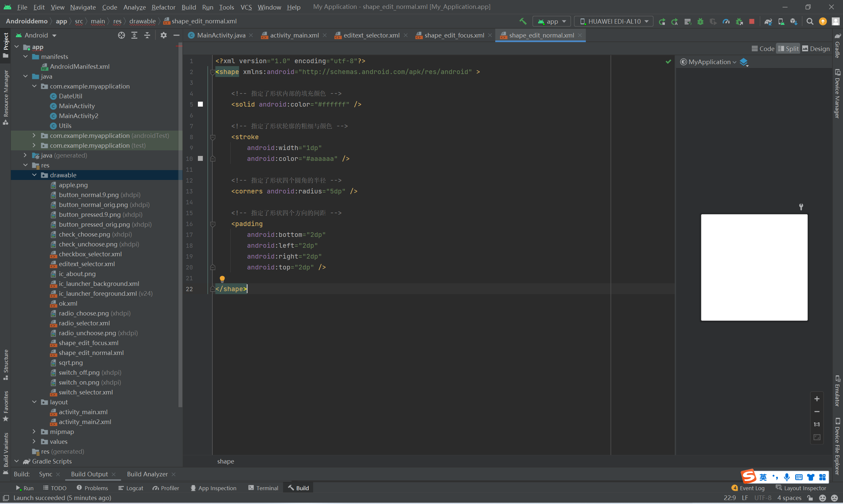Select the Split view mode

coord(788,49)
